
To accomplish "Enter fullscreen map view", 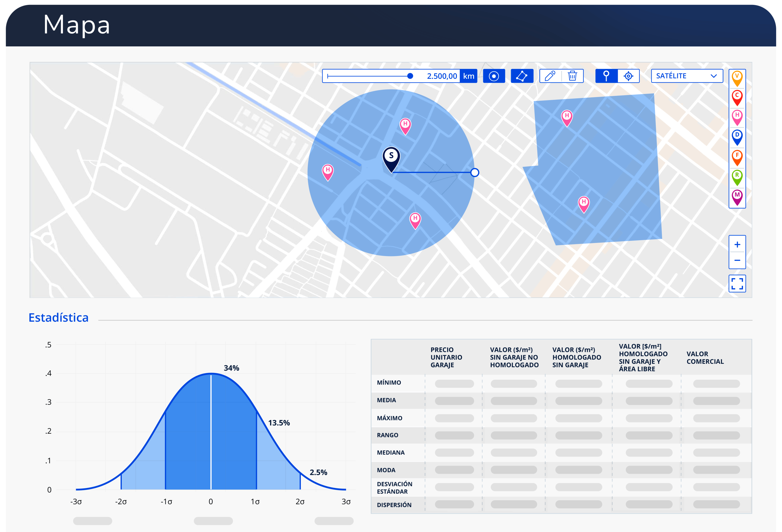I will click(737, 284).
